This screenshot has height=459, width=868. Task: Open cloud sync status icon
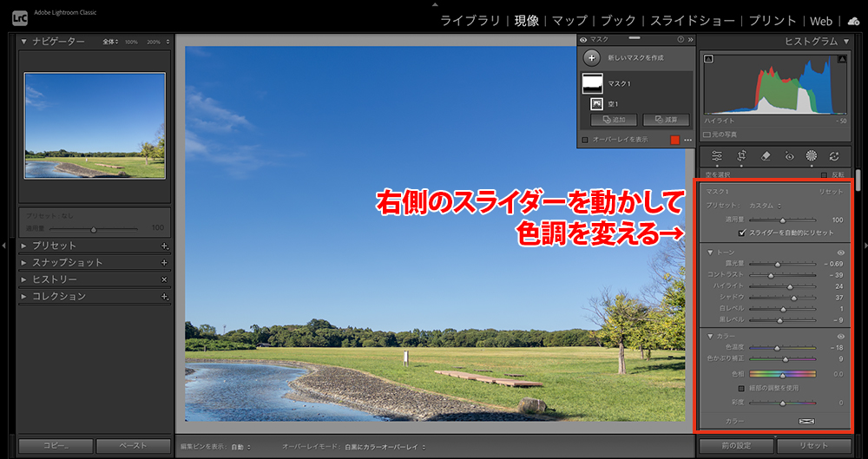tap(853, 21)
